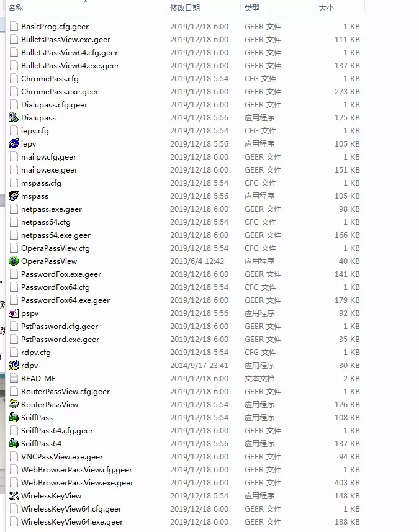Sort files by 名称 column header
Viewport: 419px width, 532px height.
16,8
